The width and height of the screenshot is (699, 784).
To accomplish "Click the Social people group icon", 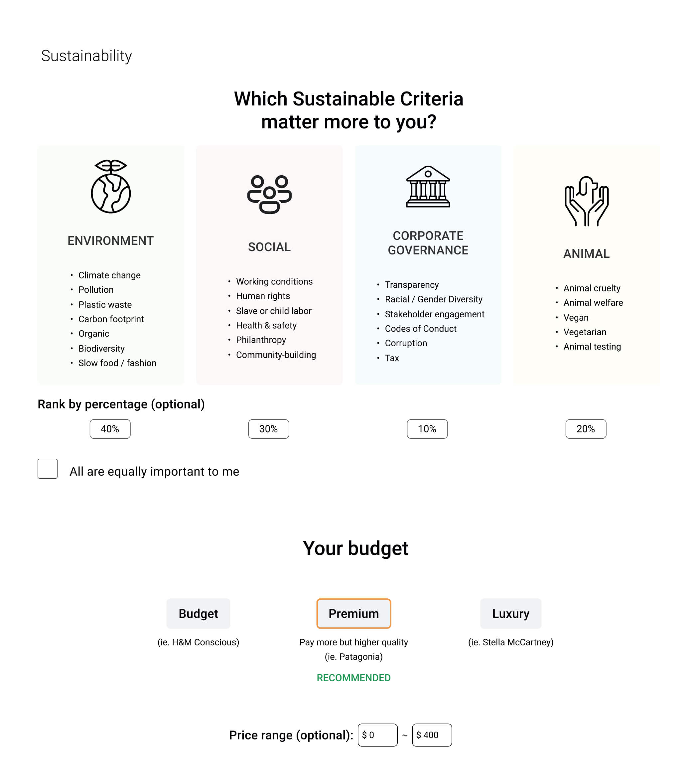I will [x=269, y=194].
